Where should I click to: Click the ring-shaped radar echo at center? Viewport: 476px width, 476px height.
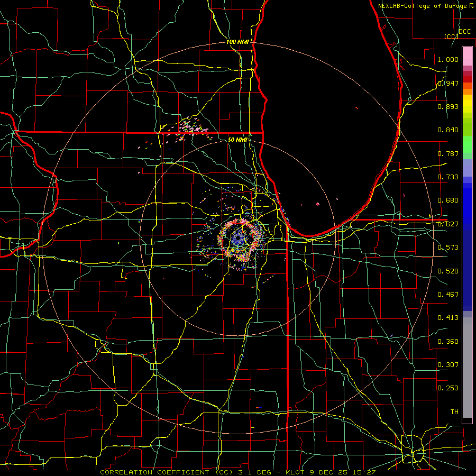(241, 240)
